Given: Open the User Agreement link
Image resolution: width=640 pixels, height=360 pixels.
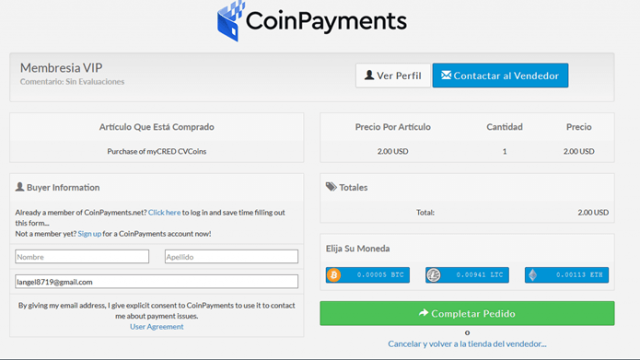Looking at the screenshot, I should (x=157, y=327).
